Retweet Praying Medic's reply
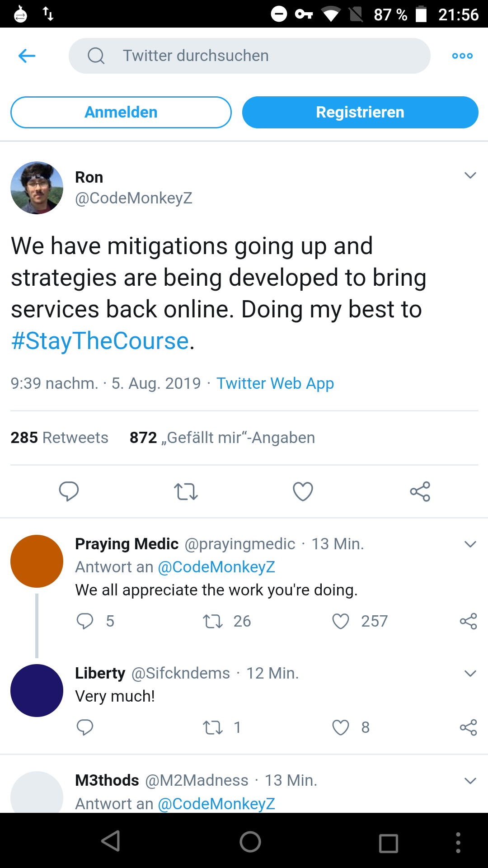Image resolution: width=488 pixels, height=868 pixels. pos(212,621)
